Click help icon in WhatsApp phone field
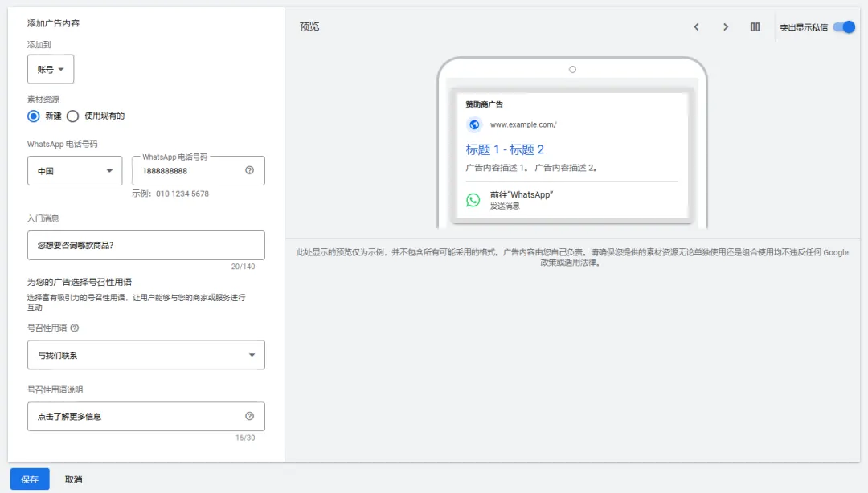This screenshot has height=493, width=868. [250, 170]
